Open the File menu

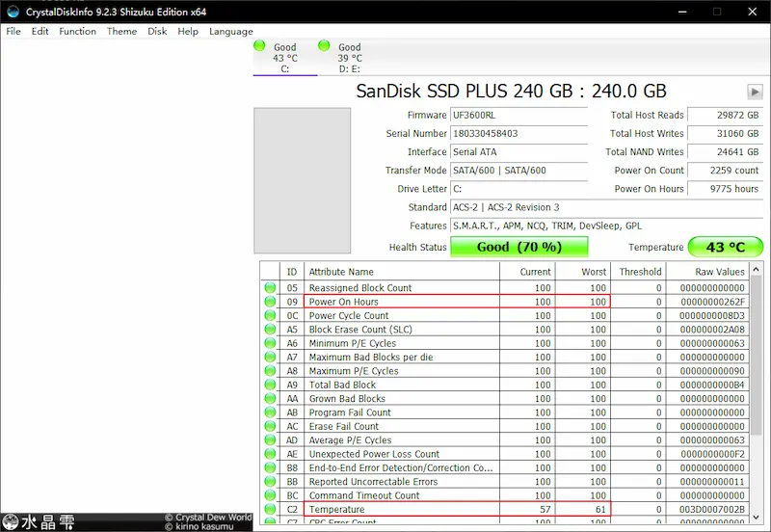click(13, 31)
